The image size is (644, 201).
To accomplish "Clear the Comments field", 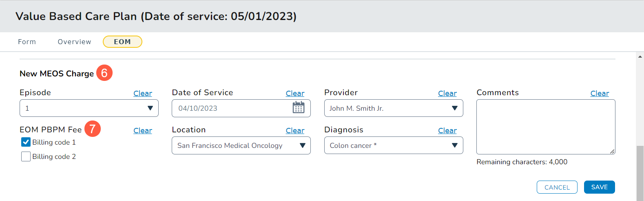I will (600, 94).
